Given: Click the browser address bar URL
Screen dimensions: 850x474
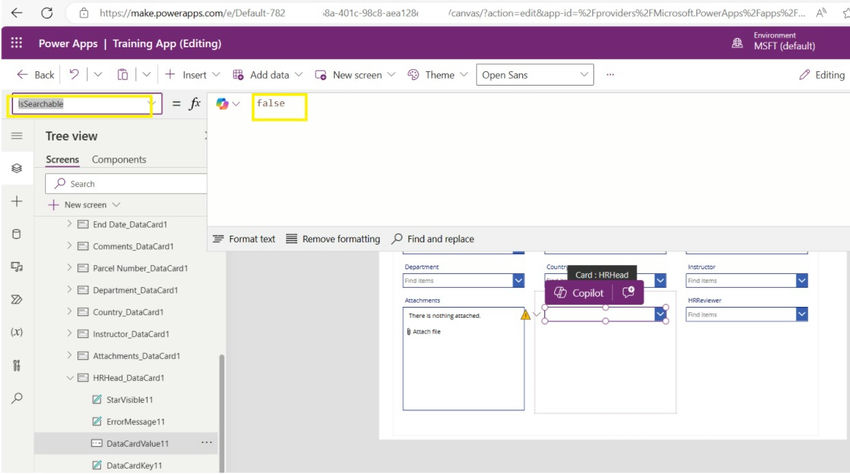Looking at the screenshot, I should (450, 13).
